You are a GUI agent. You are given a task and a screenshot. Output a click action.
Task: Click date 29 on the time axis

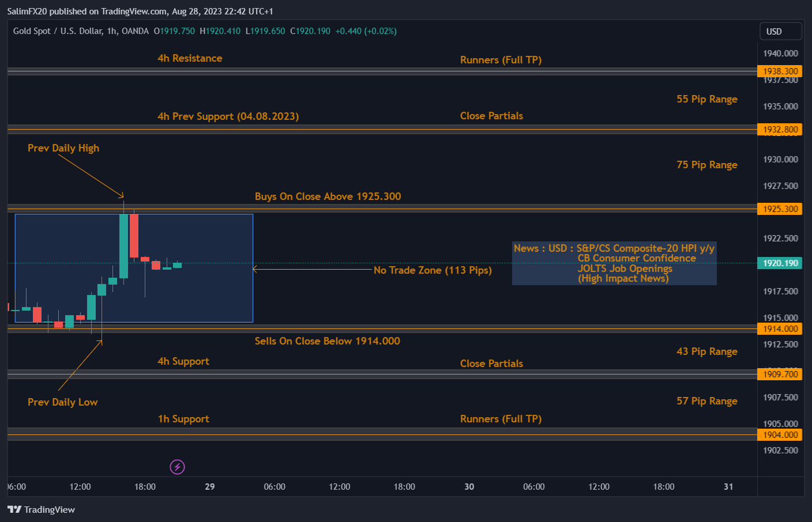coord(210,487)
